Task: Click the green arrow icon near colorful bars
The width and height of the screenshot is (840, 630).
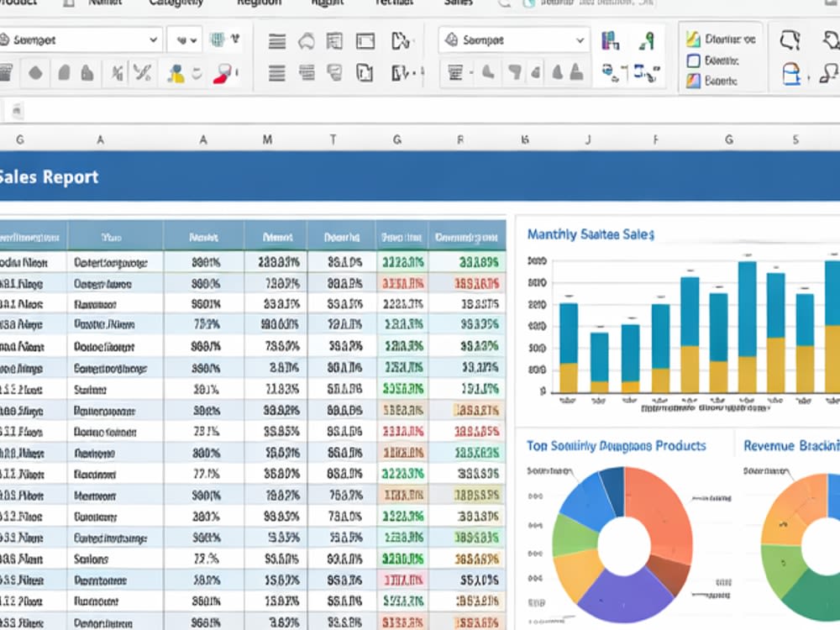Action: coord(647,40)
